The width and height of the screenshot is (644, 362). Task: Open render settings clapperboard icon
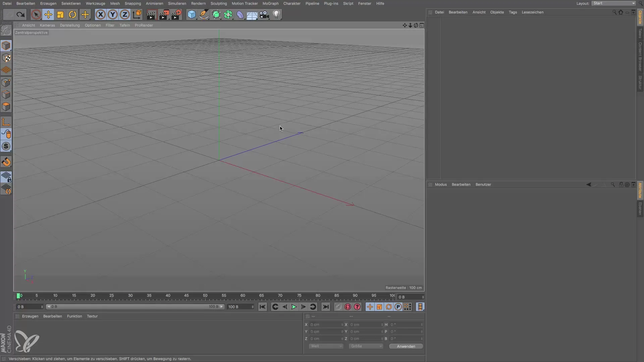[176, 15]
